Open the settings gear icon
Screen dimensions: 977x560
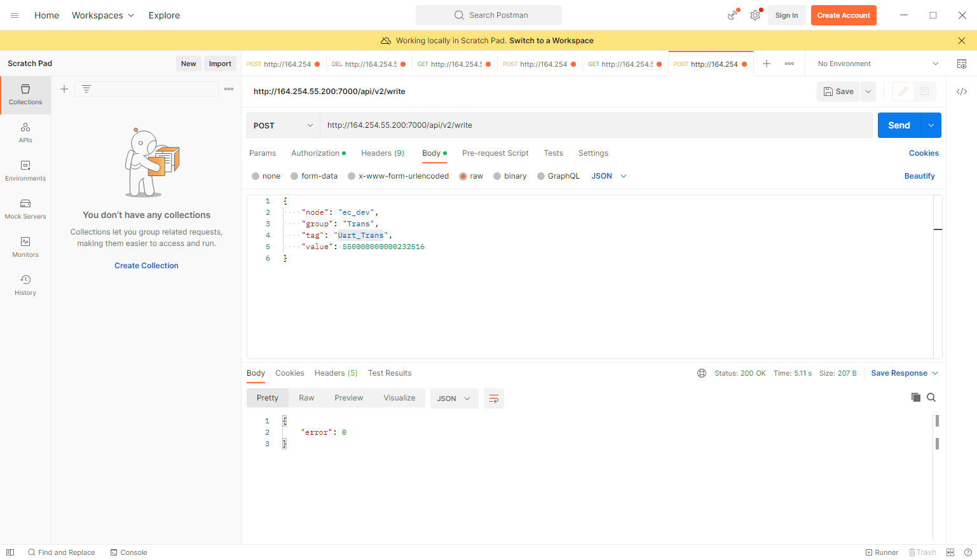pyautogui.click(x=755, y=15)
